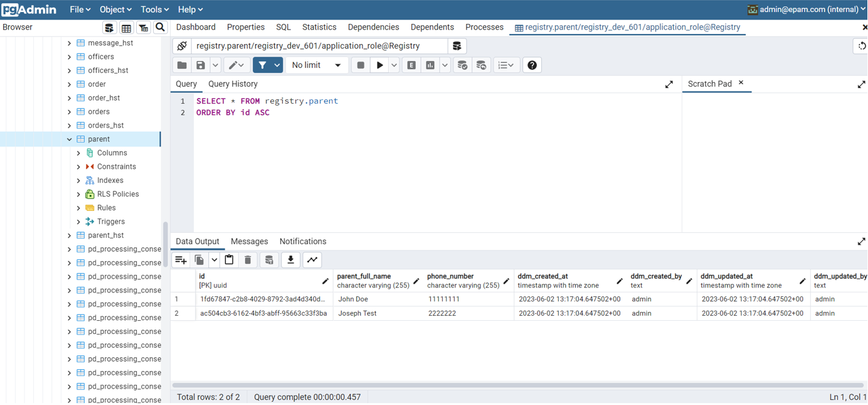Expand the Triggers node under parent
Screen dimensions: 868x405
click(x=78, y=222)
